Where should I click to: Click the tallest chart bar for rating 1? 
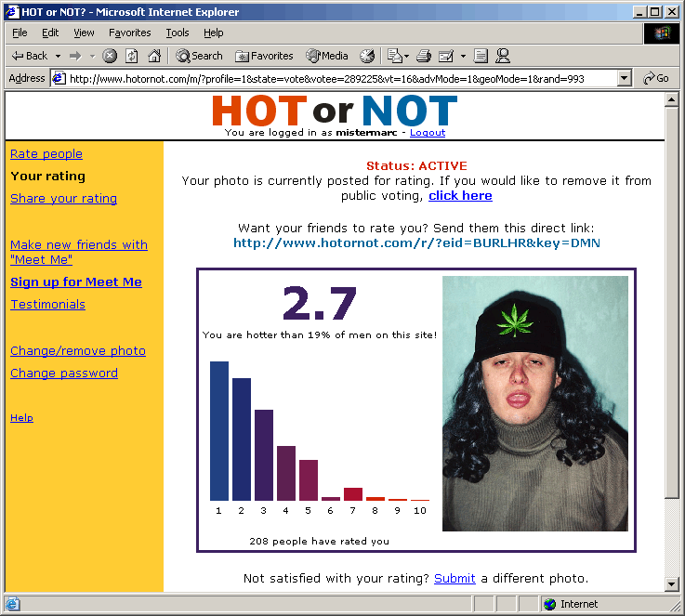[219, 431]
